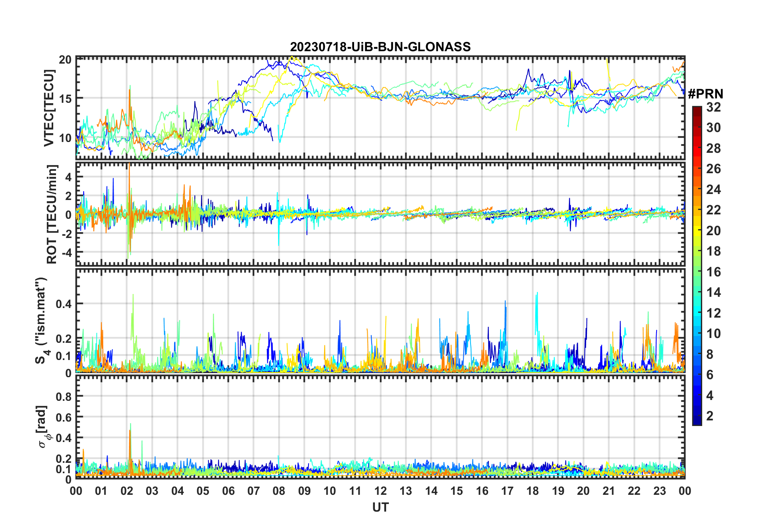Viewport: 761px width, 532px height.
Task: Click the plot title 20230718-UiB-BJN-GLONASS
Action: tap(380, 47)
